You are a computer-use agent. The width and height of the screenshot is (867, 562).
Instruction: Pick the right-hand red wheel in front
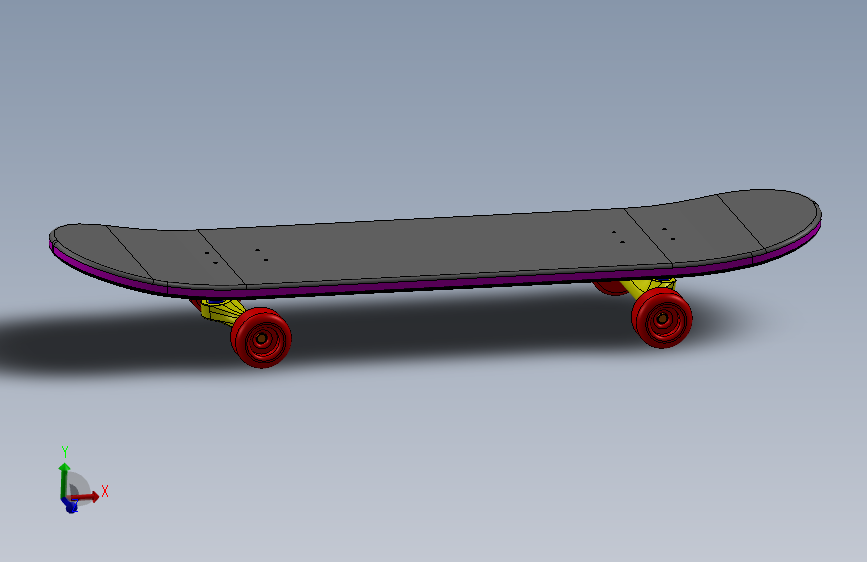(662, 318)
